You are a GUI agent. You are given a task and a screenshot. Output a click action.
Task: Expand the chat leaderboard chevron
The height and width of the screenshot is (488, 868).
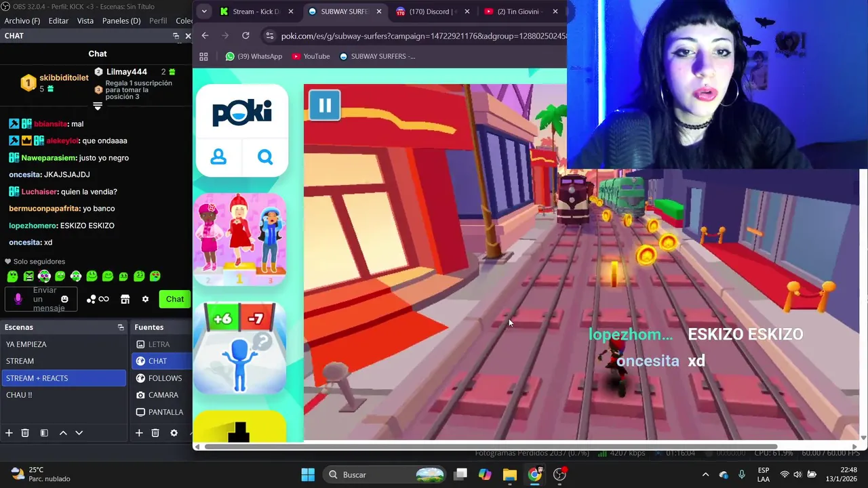[98, 106]
